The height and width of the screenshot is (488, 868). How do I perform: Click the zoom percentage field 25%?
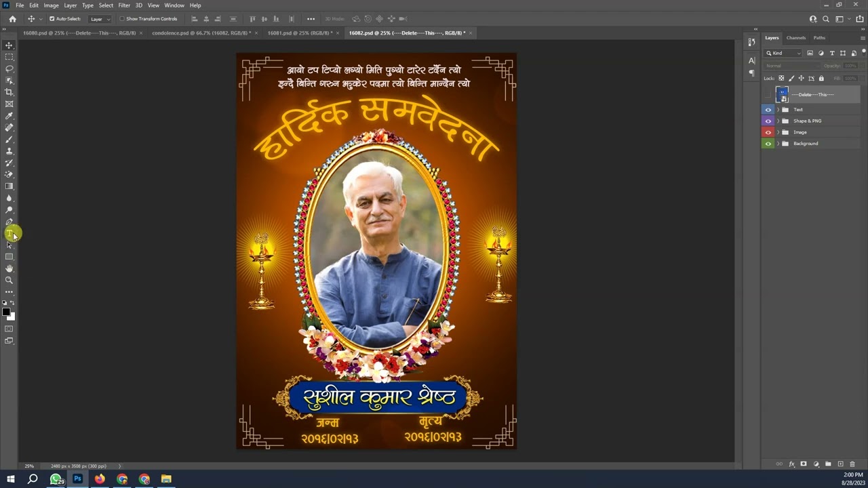click(x=29, y=466)
